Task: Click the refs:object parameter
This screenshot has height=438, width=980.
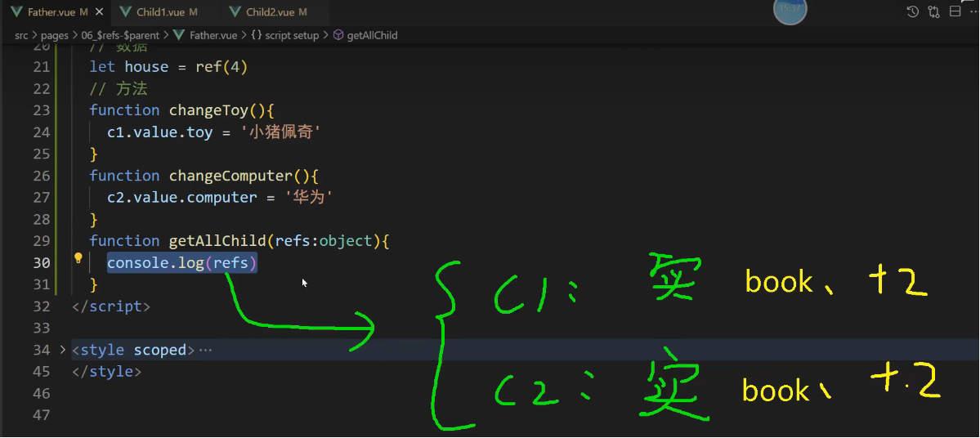Action: (x=324, y=241)
